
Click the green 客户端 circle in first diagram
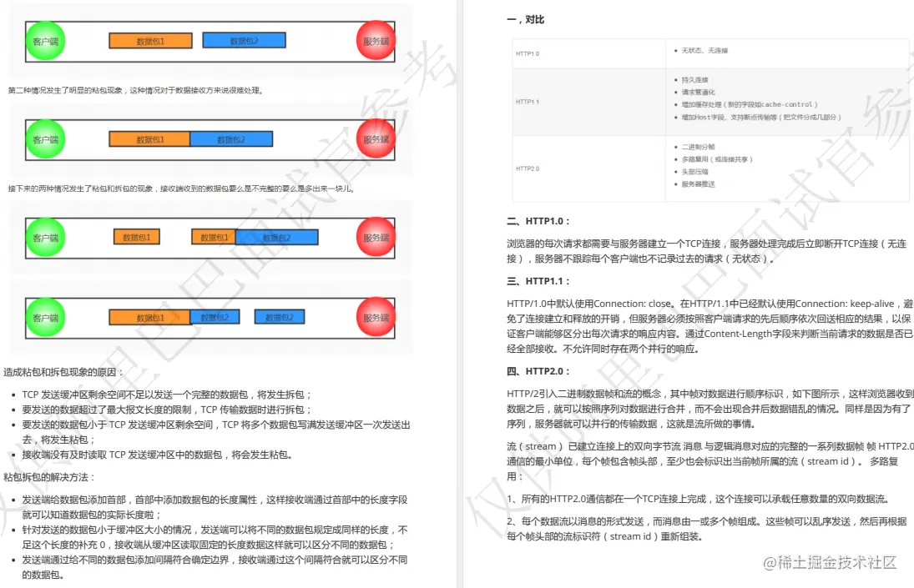(x=45, y=39)
